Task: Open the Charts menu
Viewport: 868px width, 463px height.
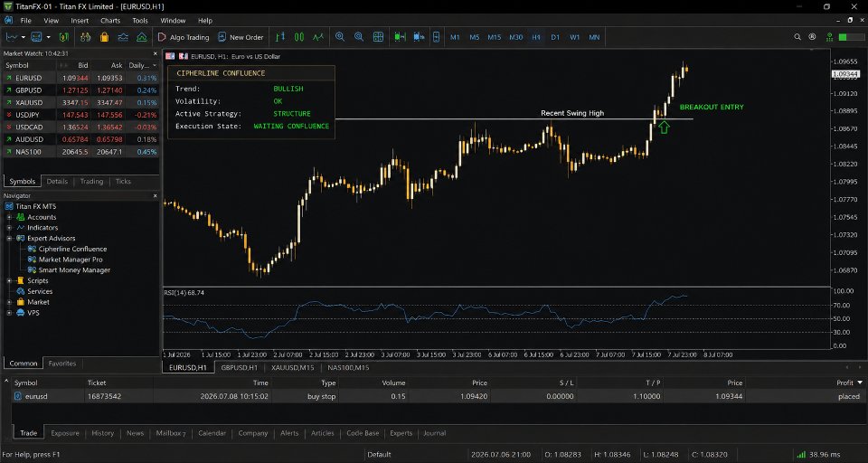Action: click(110, 21)
